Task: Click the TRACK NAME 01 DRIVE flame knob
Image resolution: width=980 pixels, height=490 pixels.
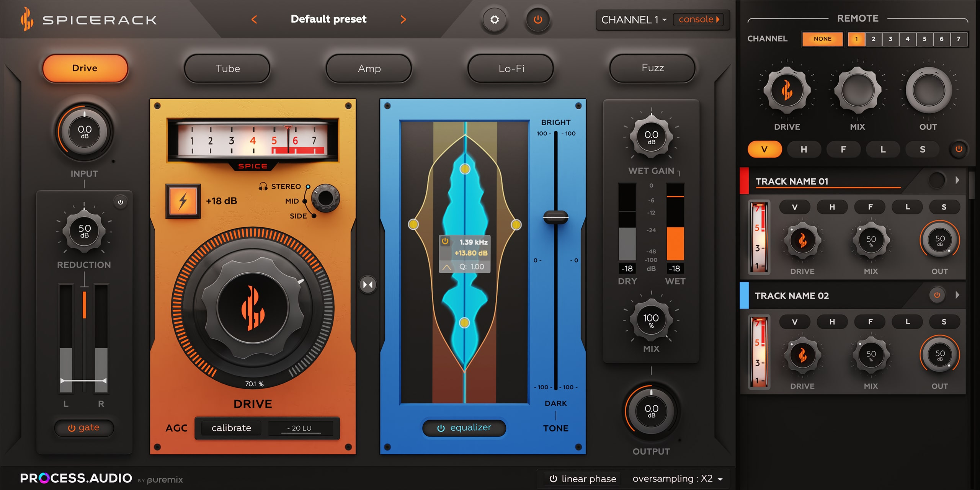Action: 802,240
